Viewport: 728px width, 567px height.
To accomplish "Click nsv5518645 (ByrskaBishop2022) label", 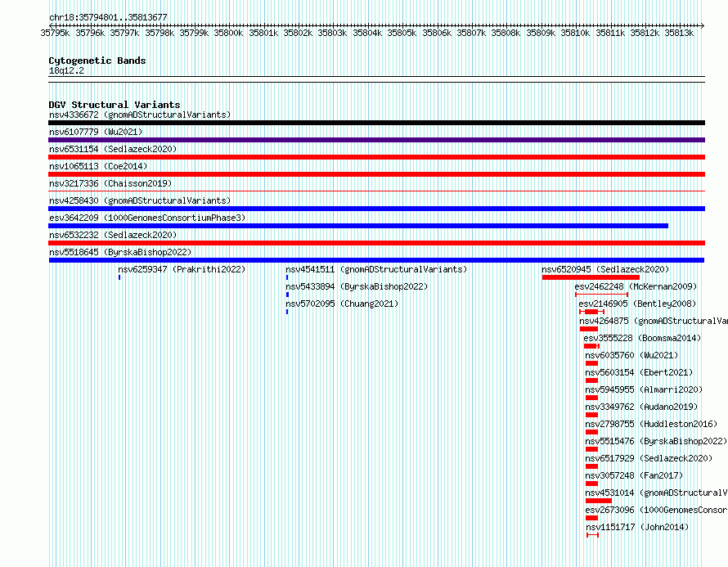I will [120, 252].
